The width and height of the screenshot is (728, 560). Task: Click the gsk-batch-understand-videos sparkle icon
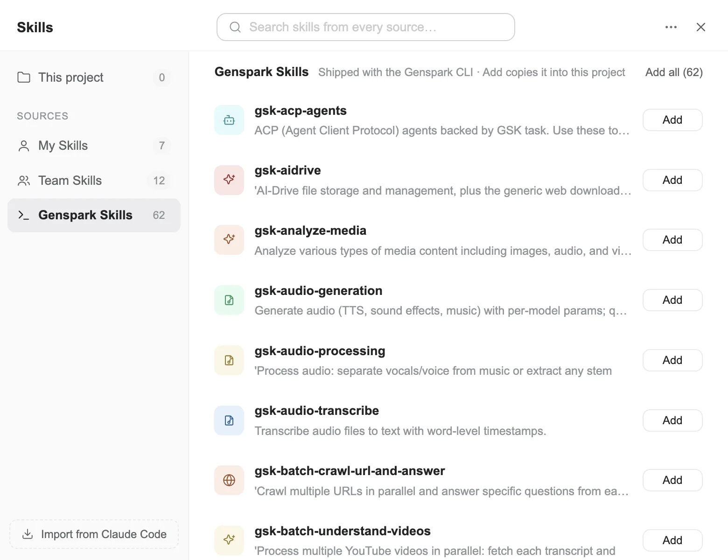229,540
